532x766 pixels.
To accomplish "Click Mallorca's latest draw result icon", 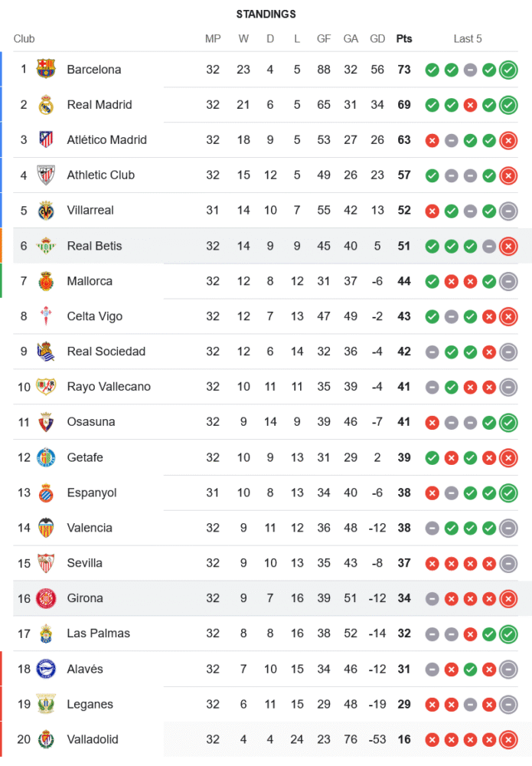I will coord(508,281).
